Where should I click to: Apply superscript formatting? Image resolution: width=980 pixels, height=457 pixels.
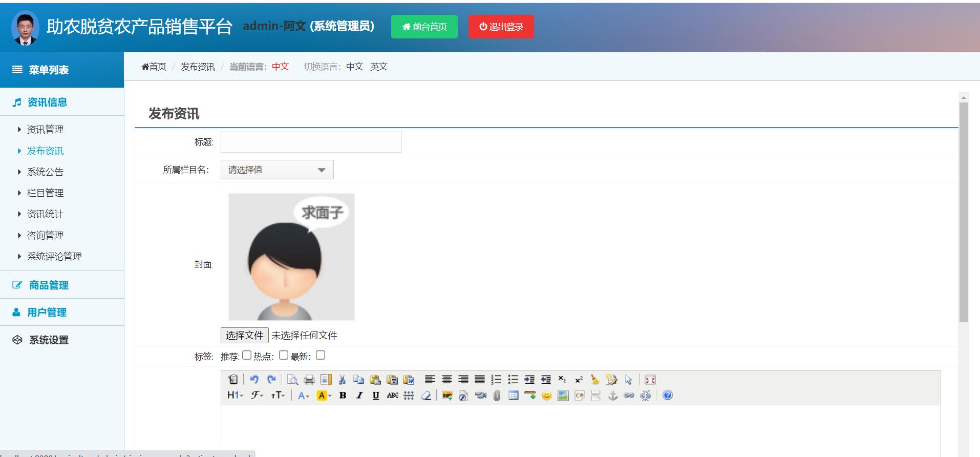[579, 380]
